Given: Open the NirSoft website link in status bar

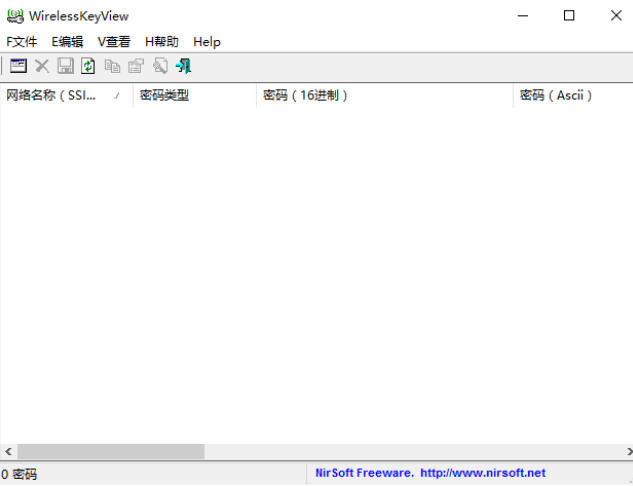Looking at the screenshot, I should 430,473.
